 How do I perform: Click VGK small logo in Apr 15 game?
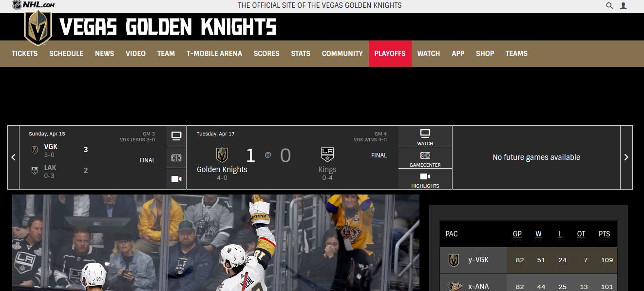click(35, 150)
